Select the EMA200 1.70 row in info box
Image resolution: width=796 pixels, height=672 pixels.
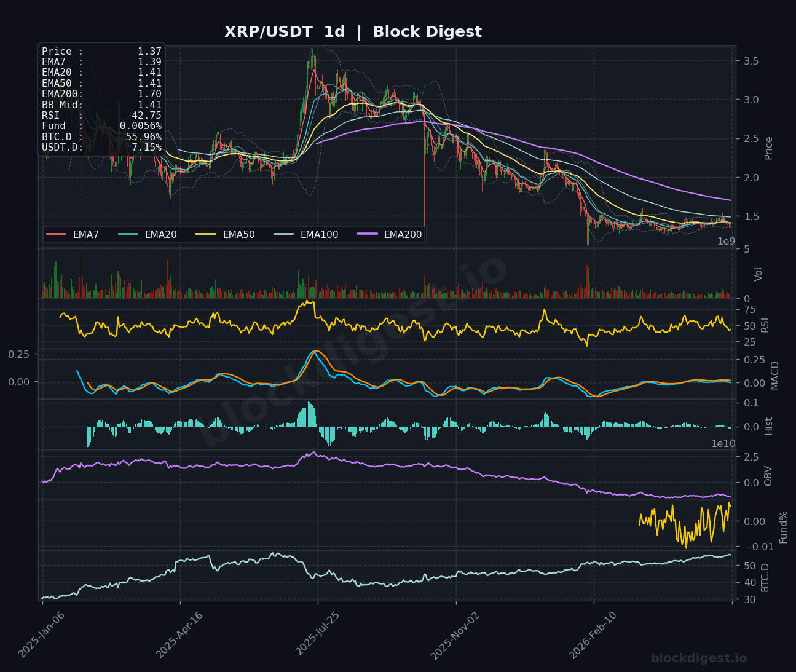(x=101, y=94)
